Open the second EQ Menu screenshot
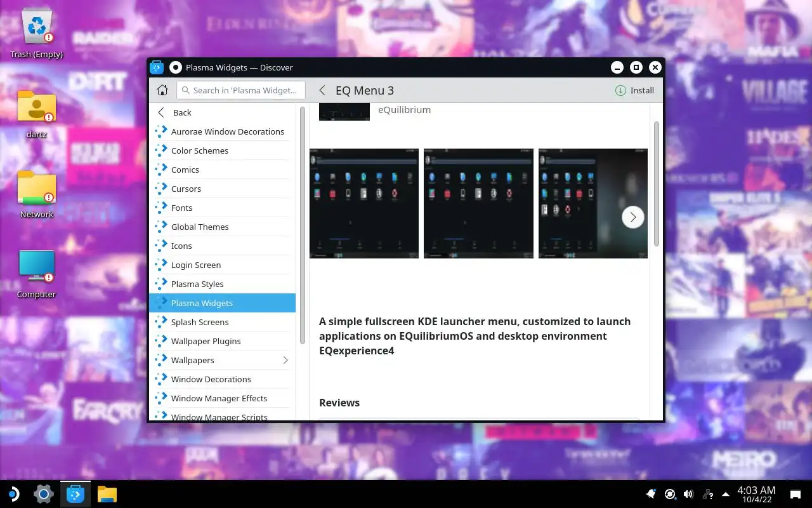The height and width of the screenshot is (508, 812). click(478, 203)
